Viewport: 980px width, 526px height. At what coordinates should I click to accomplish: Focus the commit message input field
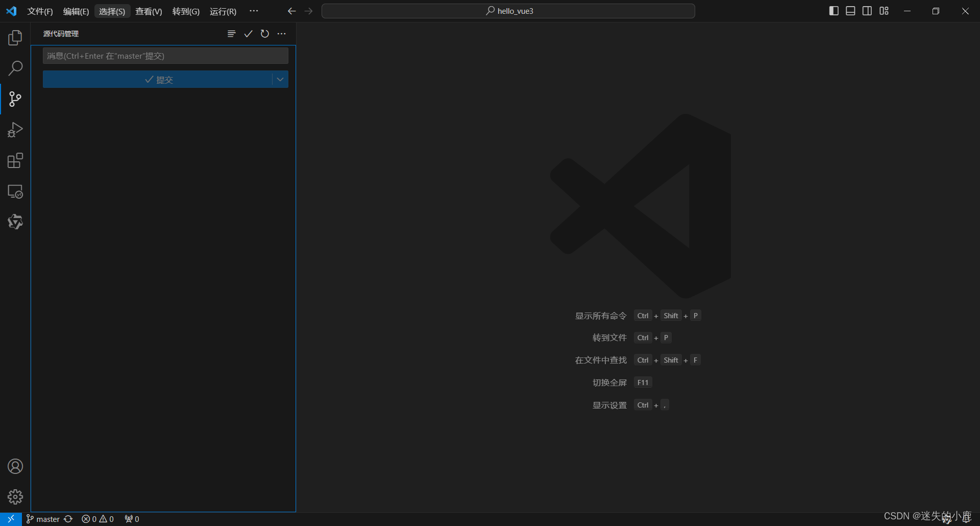pyautogui.click(x=165, y=56)
